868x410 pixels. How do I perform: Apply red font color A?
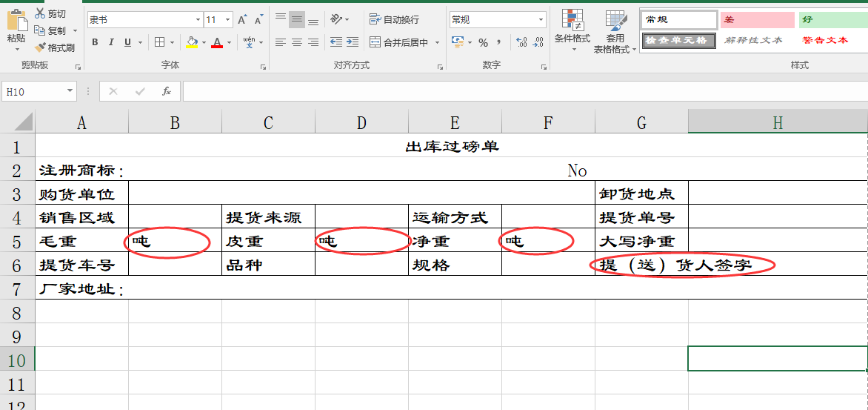click(216, 42)
